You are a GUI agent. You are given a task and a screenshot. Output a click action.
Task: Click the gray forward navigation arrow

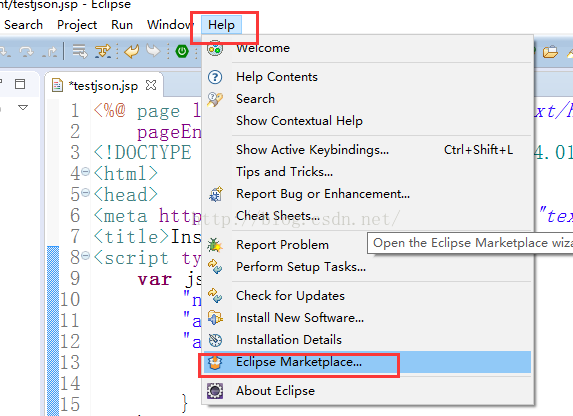[153, 51]
